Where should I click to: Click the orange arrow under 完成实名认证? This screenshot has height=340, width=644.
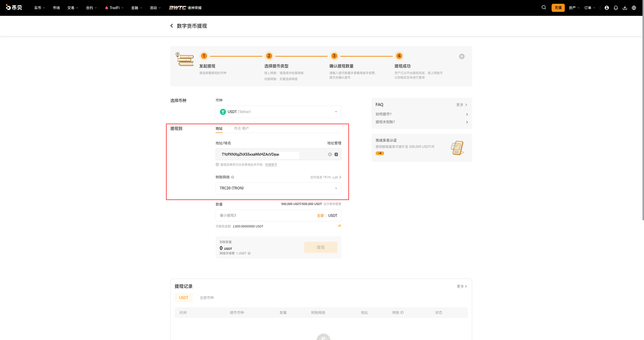[x=380, y=153]
